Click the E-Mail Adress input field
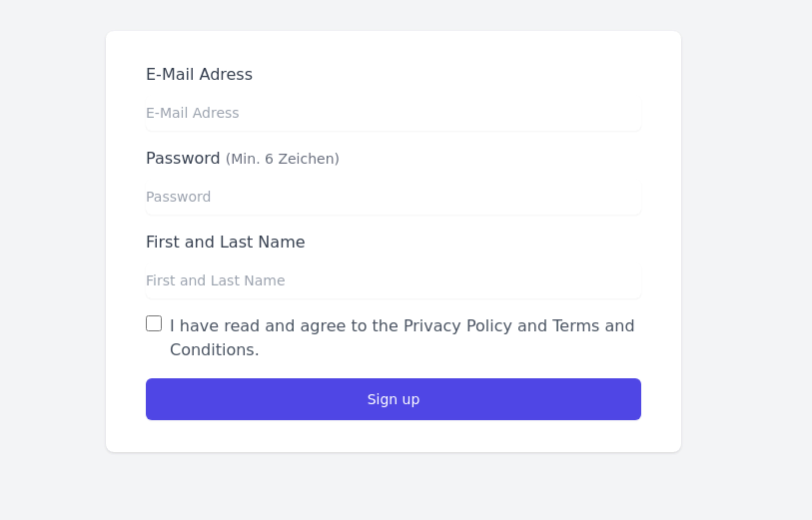This screenshot has height=520, width=812. click(x=393, y=113)
